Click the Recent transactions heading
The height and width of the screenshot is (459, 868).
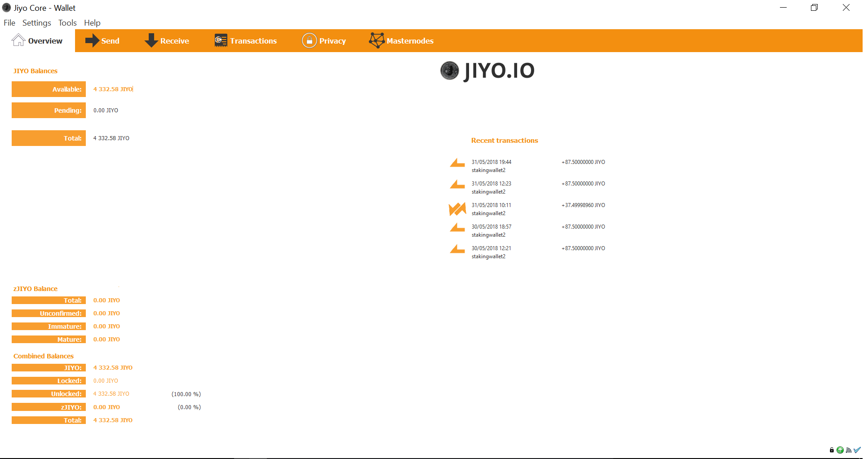coord(505,141)
